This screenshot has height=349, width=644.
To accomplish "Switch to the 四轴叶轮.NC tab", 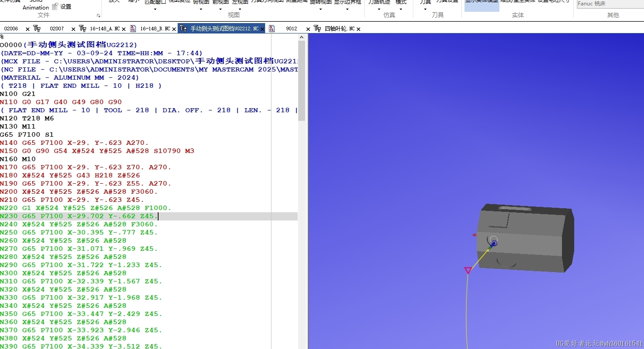I will click(339, 29).
